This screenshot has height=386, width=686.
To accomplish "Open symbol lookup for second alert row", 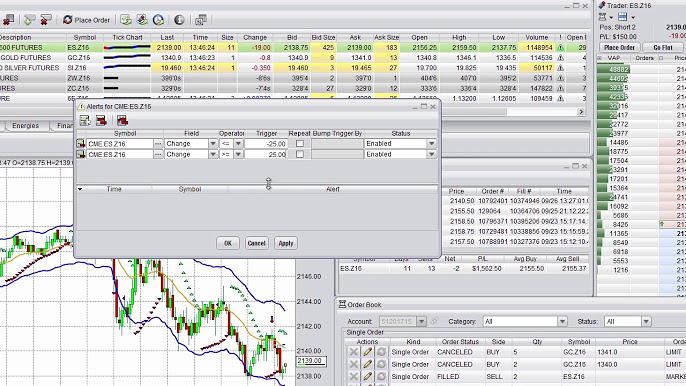I will [158, 154].
